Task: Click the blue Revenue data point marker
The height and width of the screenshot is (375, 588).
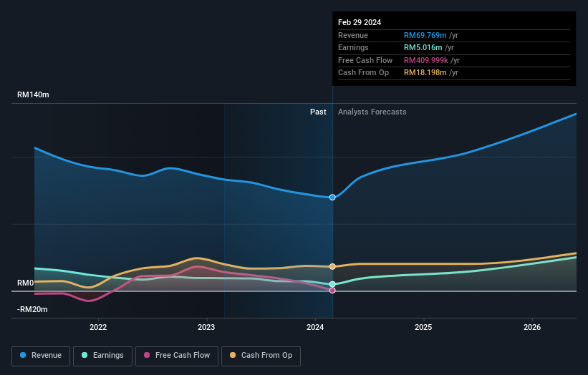Action: tap(332, 198)
